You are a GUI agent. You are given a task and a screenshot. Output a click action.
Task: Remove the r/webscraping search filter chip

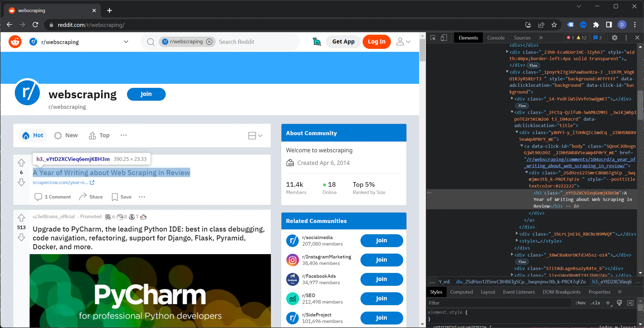pos(209,42)
